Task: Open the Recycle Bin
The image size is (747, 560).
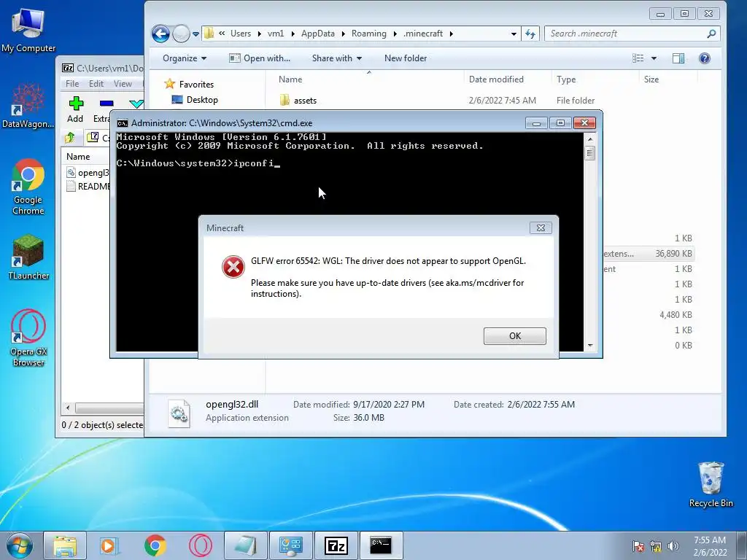Action: pyautogui.click(x=711, y=485)
